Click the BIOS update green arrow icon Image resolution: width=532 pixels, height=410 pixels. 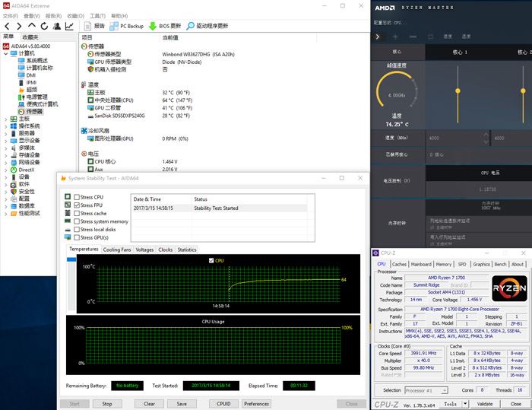click(152, 26)
